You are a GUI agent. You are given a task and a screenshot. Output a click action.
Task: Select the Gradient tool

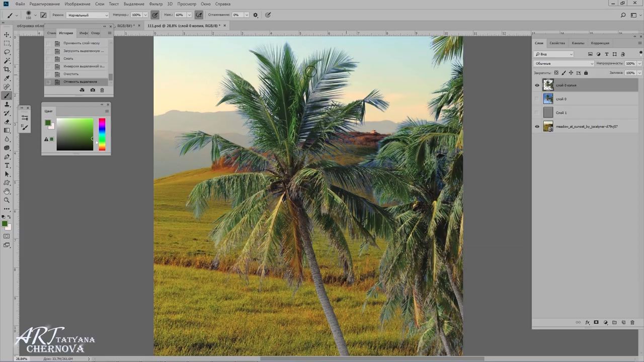pos(7,130)
